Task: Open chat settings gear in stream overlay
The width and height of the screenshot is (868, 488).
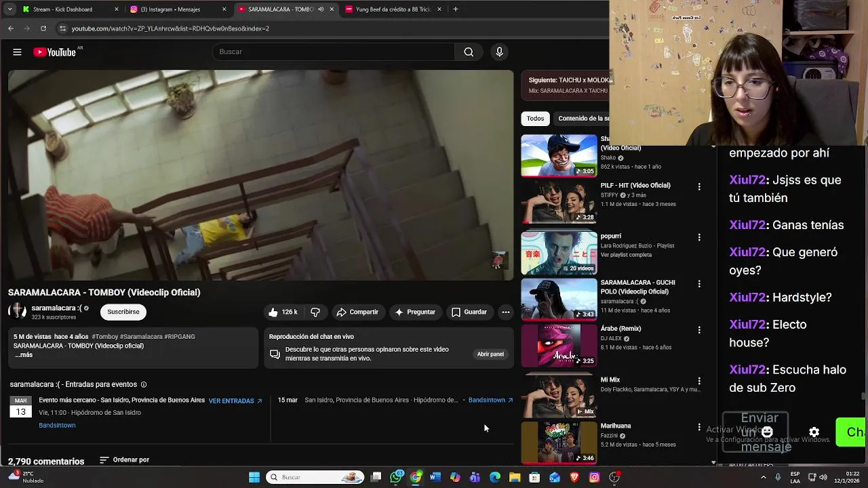Action: coord(814,432)
